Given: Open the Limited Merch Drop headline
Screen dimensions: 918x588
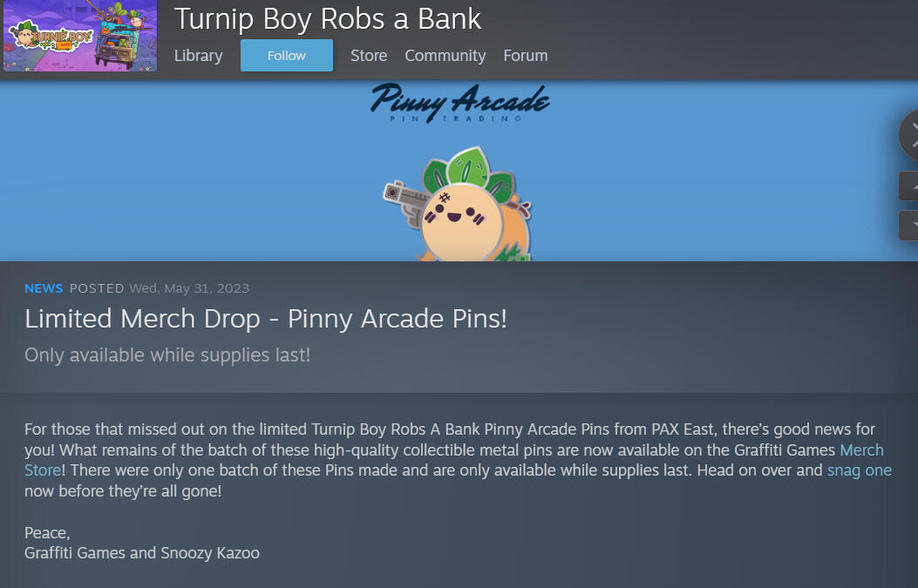Looking at the screenshot, I should [x=266, y=319].
